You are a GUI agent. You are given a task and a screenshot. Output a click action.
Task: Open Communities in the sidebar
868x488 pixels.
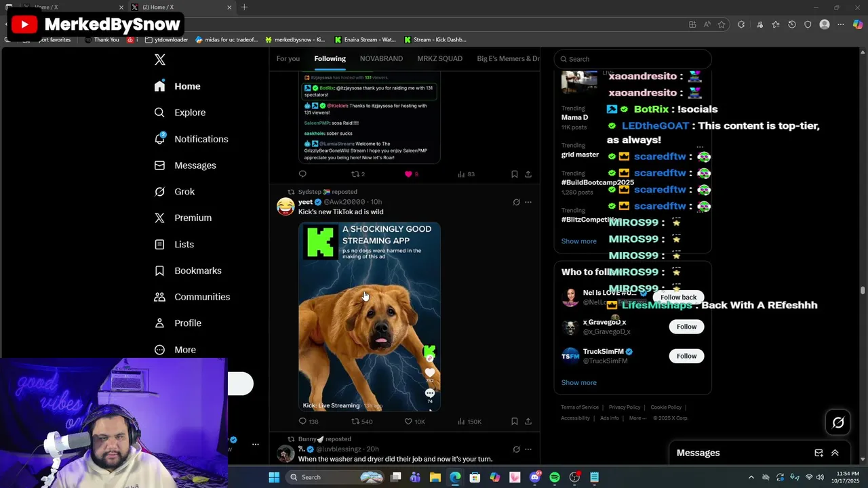pos(192,297)
